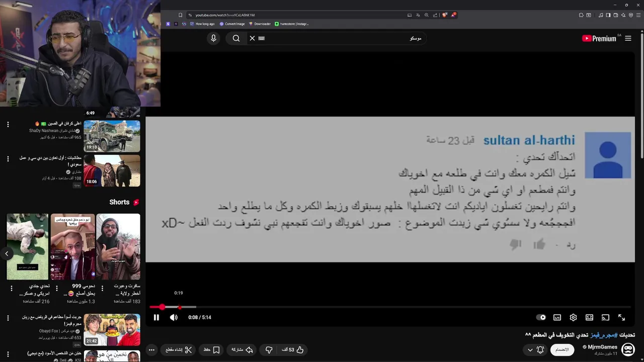Open browser sidebar panel toggle
The image size is (644, 362).
click(608, 15)
